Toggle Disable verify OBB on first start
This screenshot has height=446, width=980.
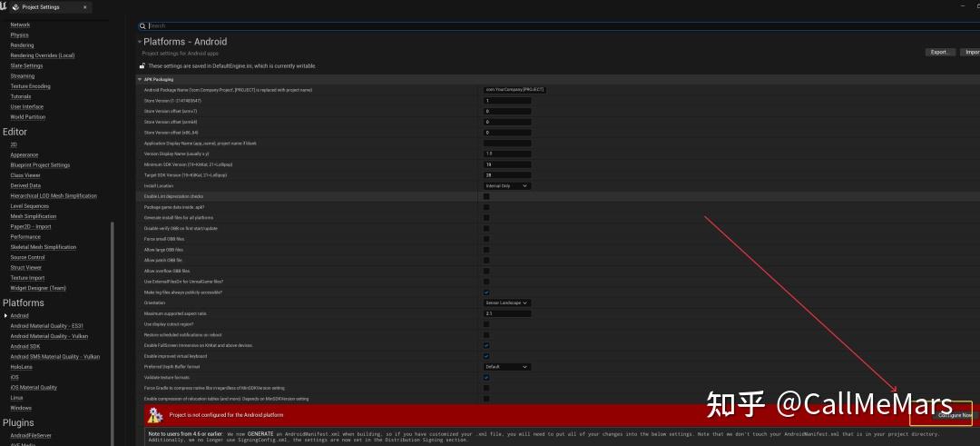[486, 228]
